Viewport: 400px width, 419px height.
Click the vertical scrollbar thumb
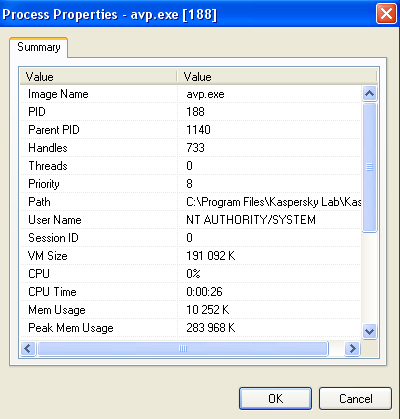[369, 167]
